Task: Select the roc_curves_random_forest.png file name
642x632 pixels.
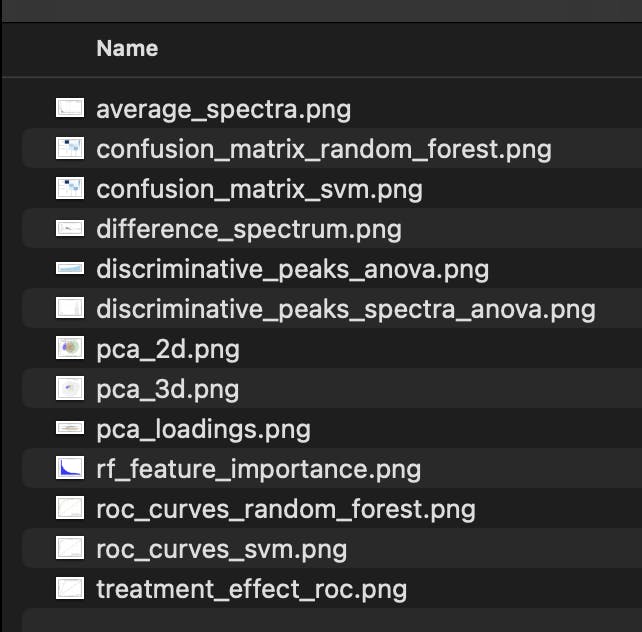Action: click(285, 509)
